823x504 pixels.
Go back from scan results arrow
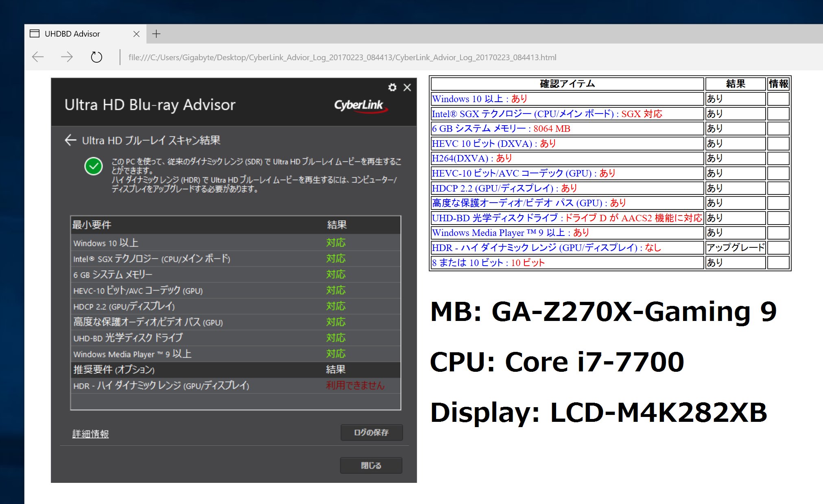(70, 140)
